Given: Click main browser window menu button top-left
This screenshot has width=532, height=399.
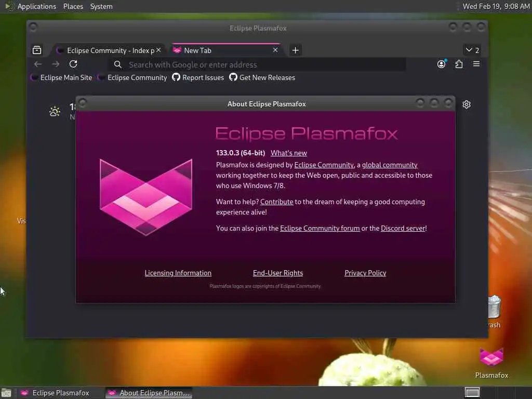Looking at the screenshot, I should pyautogui.click(x=33, y=27).
